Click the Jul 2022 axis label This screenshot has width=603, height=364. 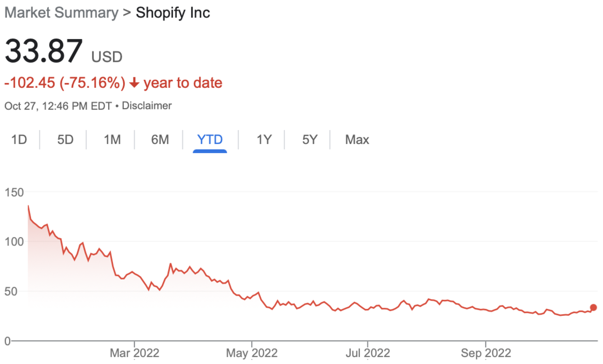[368, 354]
